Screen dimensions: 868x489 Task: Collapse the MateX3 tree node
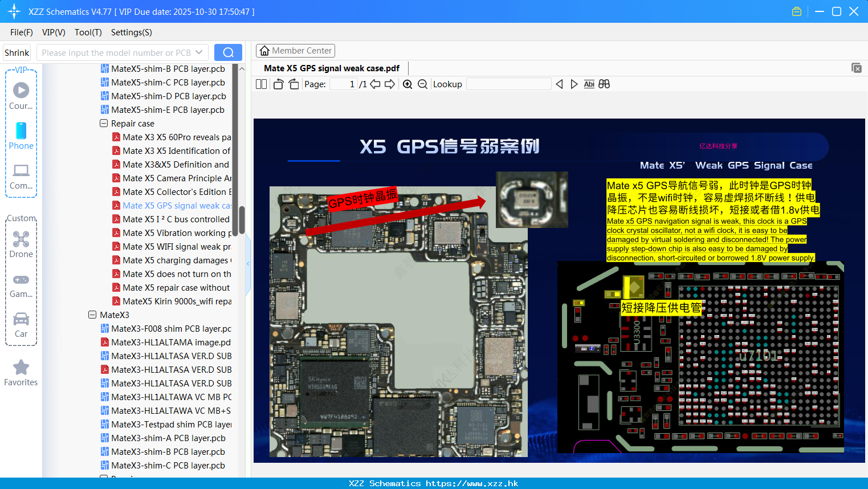(92, 315)
